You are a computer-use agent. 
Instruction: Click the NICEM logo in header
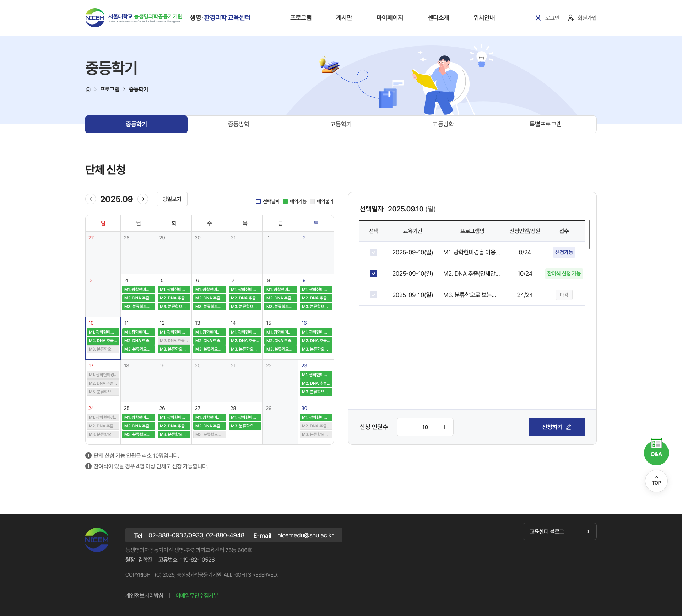tap(95, 18)
